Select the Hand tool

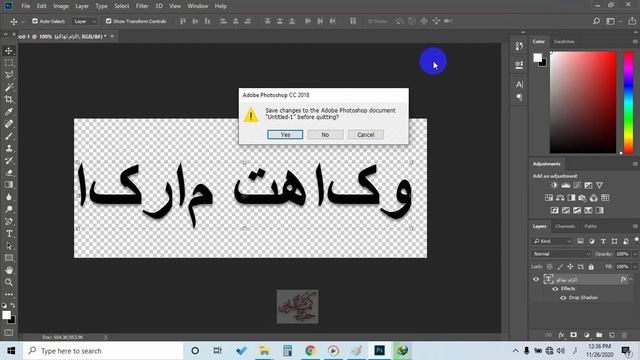9,270
